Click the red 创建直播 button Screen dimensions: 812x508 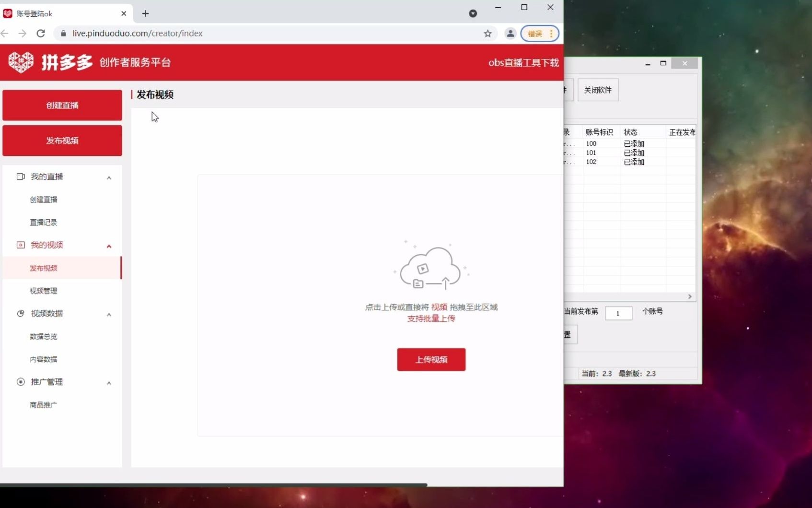pyautogui.click(x=62, y=105)
